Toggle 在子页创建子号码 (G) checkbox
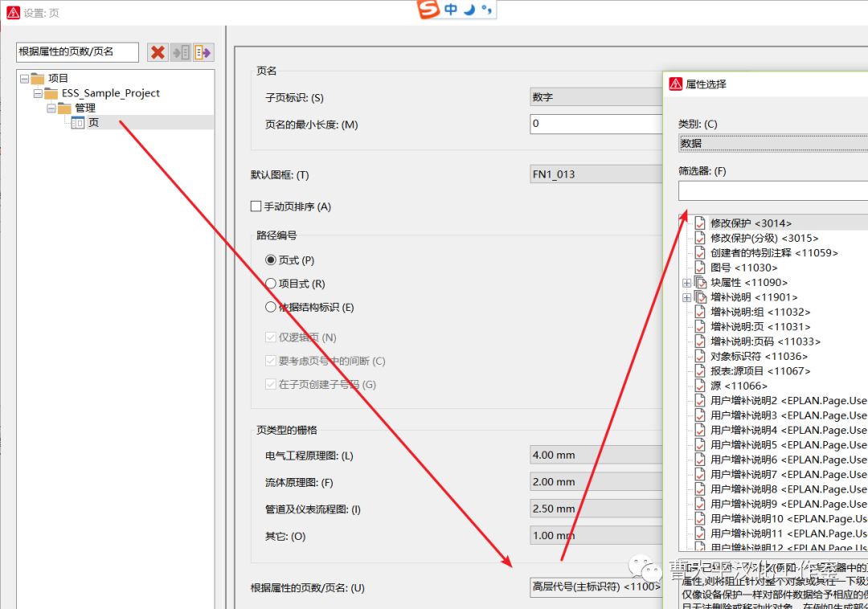868x609 pixels. click(271, 384)
